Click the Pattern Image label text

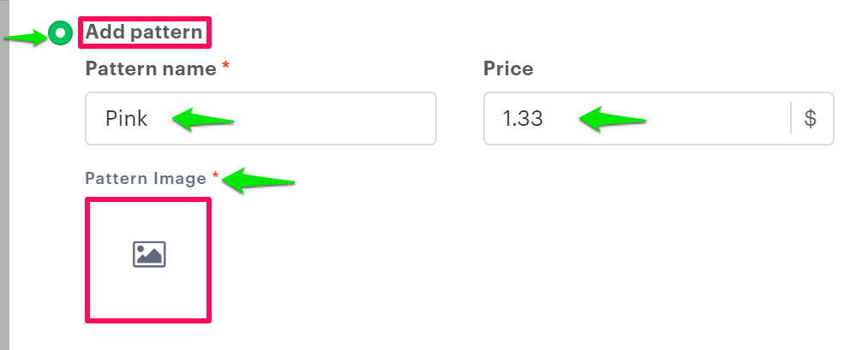pos(146,178)
